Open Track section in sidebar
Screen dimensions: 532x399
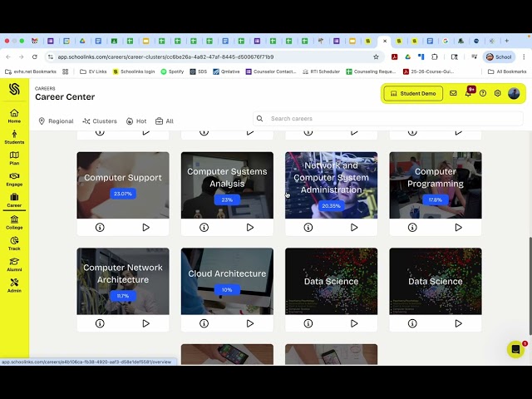(x=14, y=244)
